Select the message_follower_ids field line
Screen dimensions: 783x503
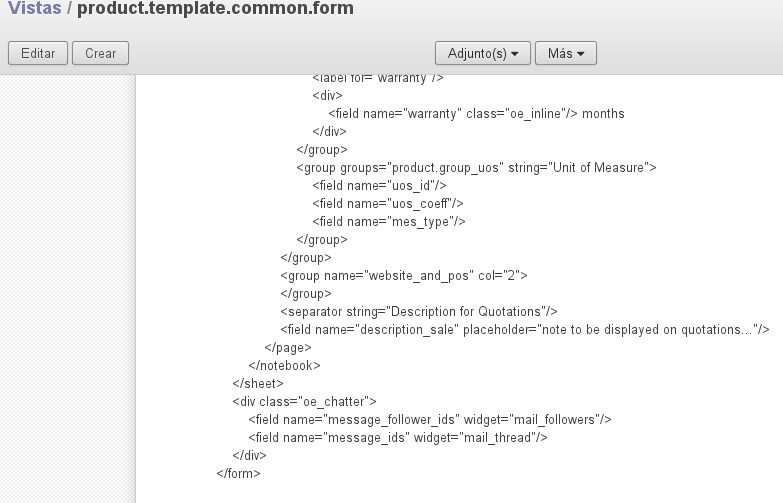(x=430, y=420)
